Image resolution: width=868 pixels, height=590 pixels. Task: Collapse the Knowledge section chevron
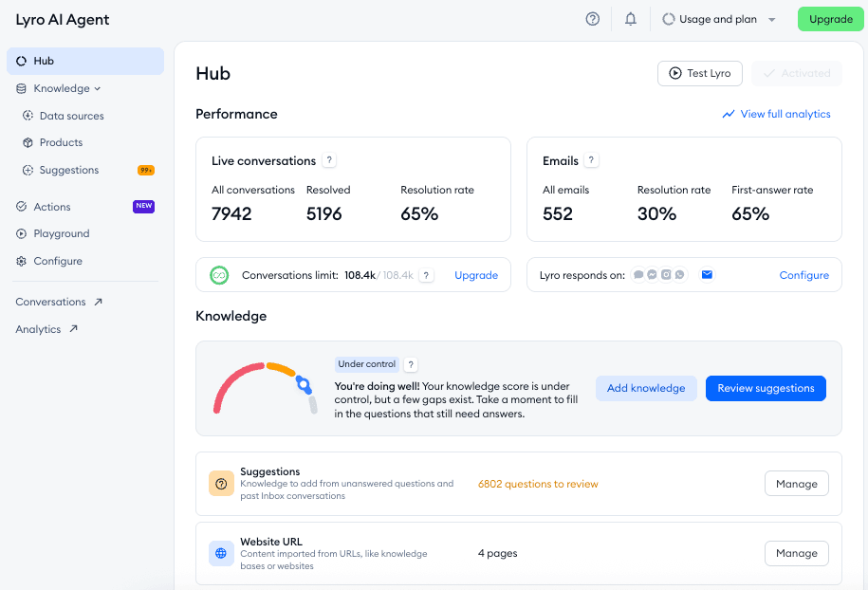[98, 88]
